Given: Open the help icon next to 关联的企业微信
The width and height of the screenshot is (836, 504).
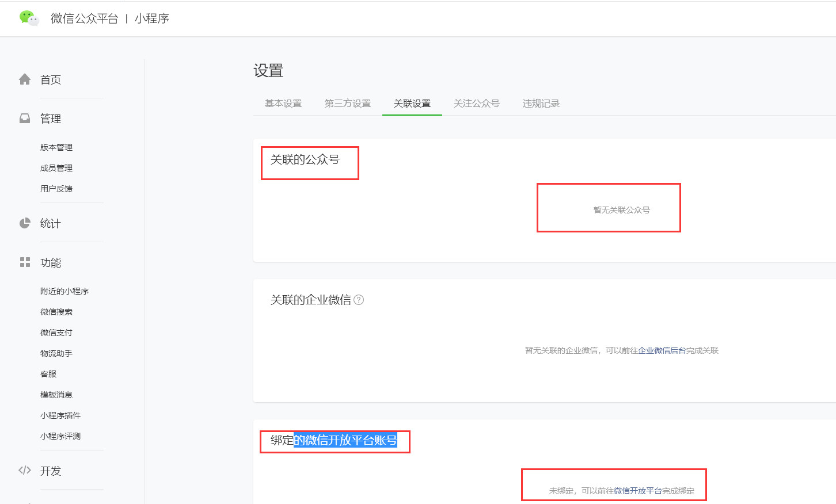Looking at the screenshot, I should pyautogui.click(x=359, y=300).
